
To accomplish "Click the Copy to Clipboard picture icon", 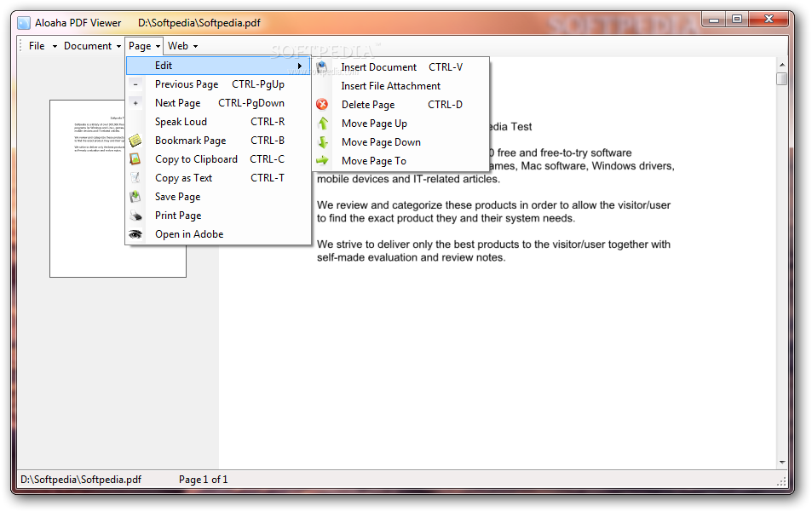I will click(x=135, y=159).
